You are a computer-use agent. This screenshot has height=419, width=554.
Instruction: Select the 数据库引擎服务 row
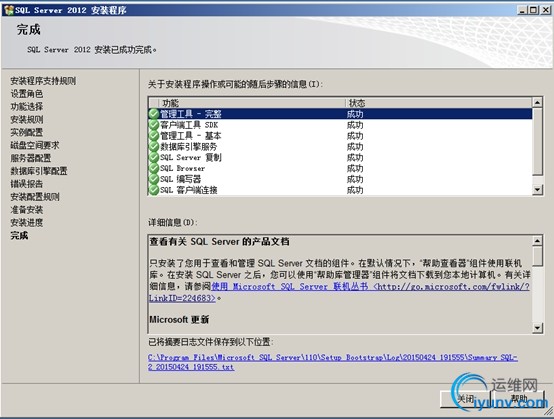[x=340, y=146]
